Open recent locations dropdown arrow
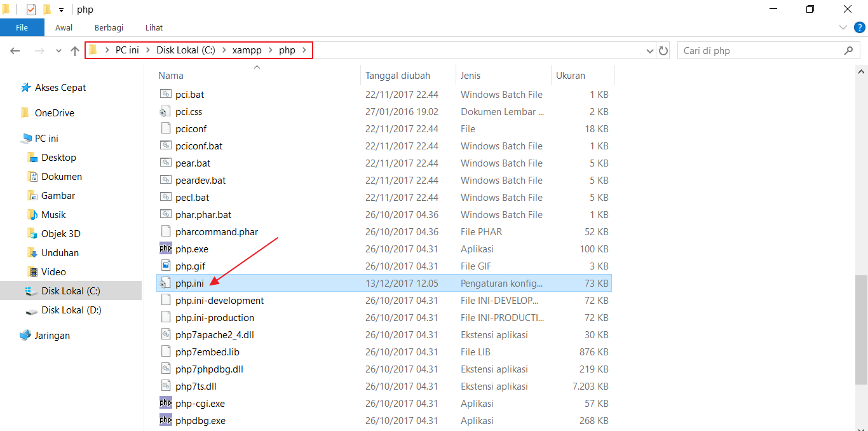Screen dimensions: 868x431 point(58,51)
